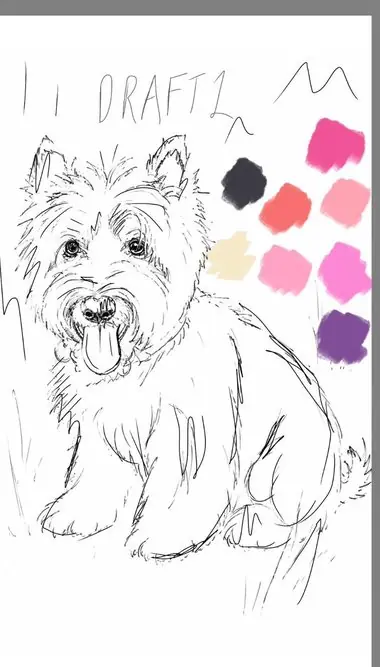380x667 pixels.
Task: Select the bright orchid pink swatch
Action: [345, 272]
